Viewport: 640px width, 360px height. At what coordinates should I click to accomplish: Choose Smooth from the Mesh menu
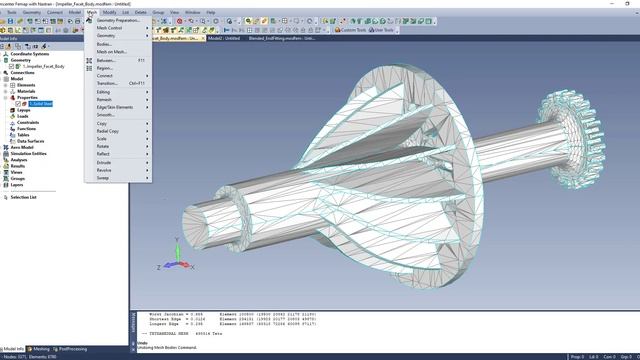(x=118, y=115)
